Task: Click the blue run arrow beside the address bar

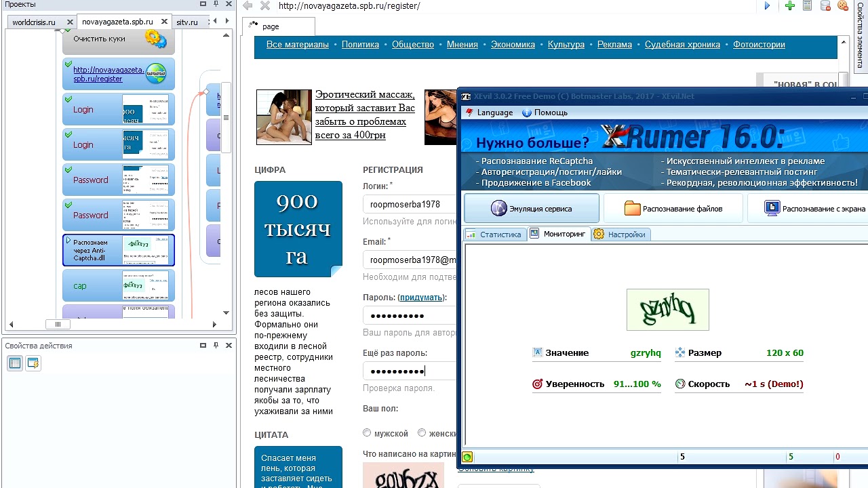Action: (768, 6)
